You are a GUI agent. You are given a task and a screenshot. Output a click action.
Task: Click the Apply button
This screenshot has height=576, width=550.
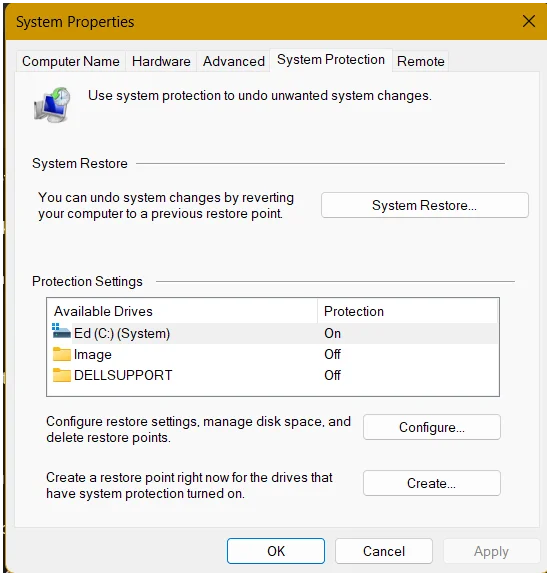(x=492, y=551)
